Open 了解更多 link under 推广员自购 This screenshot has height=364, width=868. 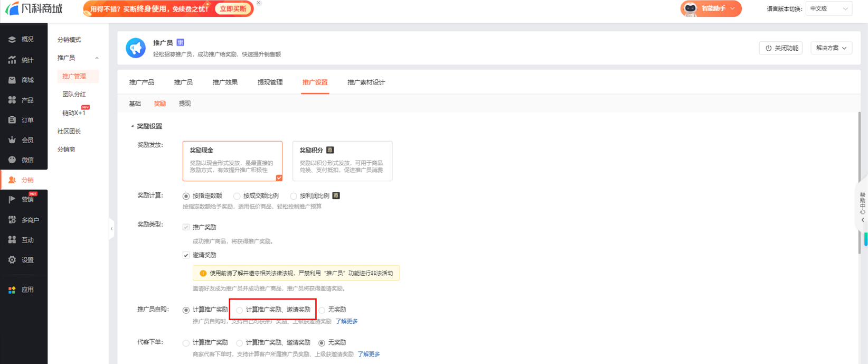coord(346,321)
